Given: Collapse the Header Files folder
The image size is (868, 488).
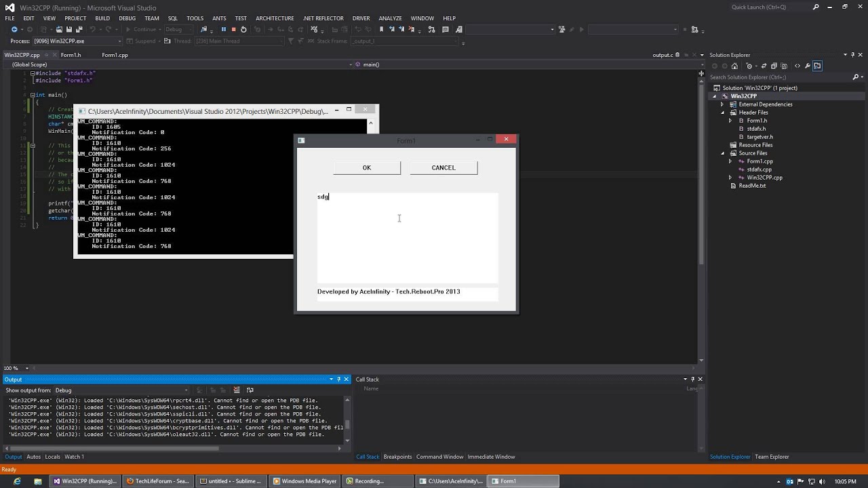Looking at the screenshot, I should pos(723,113).
